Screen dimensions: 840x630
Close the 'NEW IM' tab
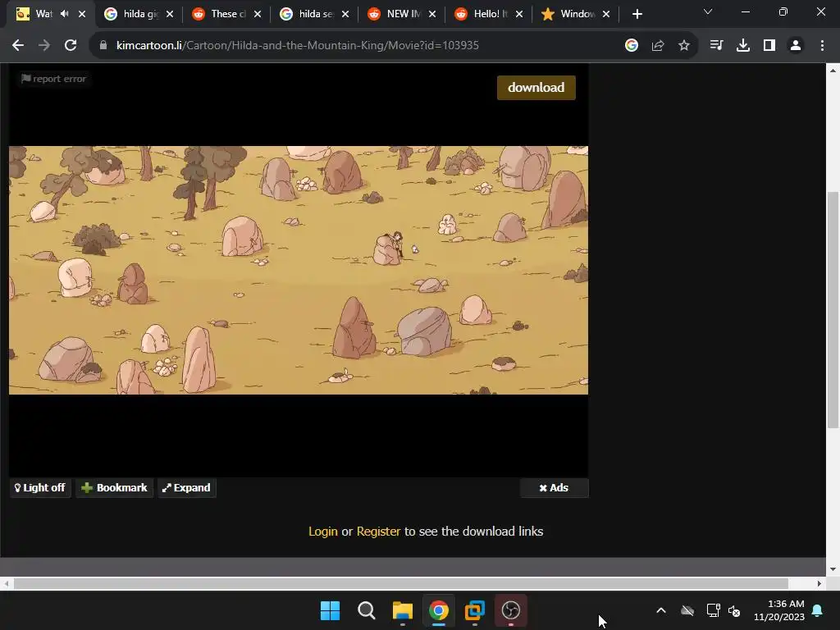click(432, 14)
